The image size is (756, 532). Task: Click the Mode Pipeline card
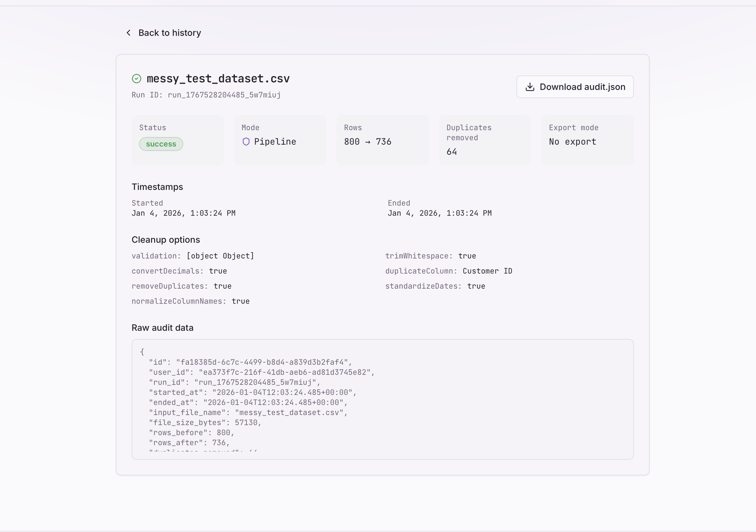click(280, 140)
